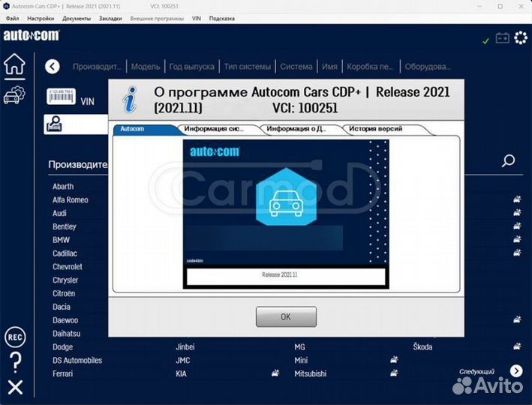Select manufacturer Chrysler

click(65, 280)
